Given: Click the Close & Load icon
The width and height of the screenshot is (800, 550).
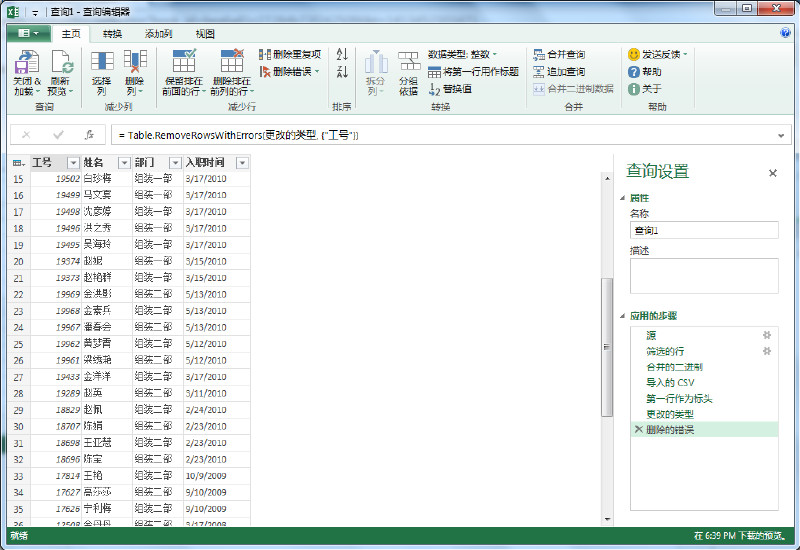Looking at the screenshot, I should [27, 62].
